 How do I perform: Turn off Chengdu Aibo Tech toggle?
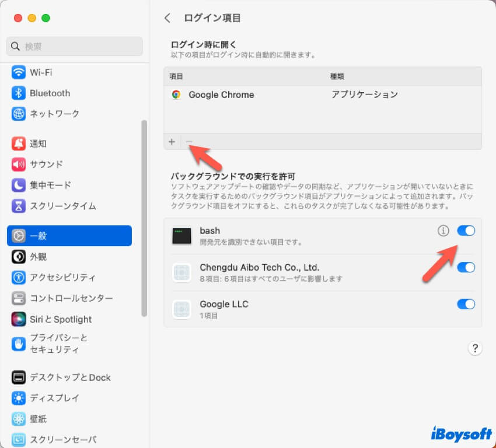coord(466,268)
